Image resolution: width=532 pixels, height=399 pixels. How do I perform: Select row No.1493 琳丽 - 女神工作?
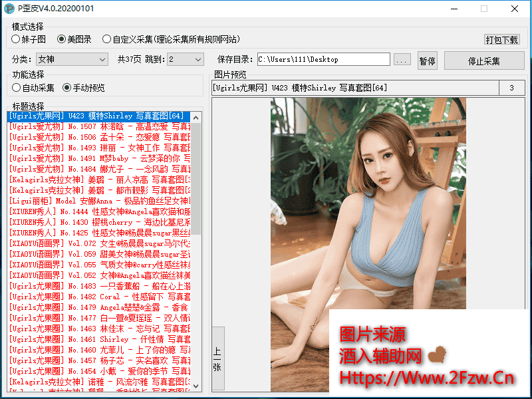pos(98,148)
